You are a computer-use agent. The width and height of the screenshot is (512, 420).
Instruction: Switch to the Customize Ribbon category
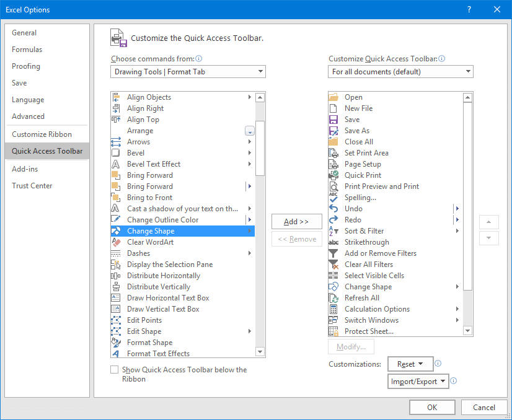(42, 134)
